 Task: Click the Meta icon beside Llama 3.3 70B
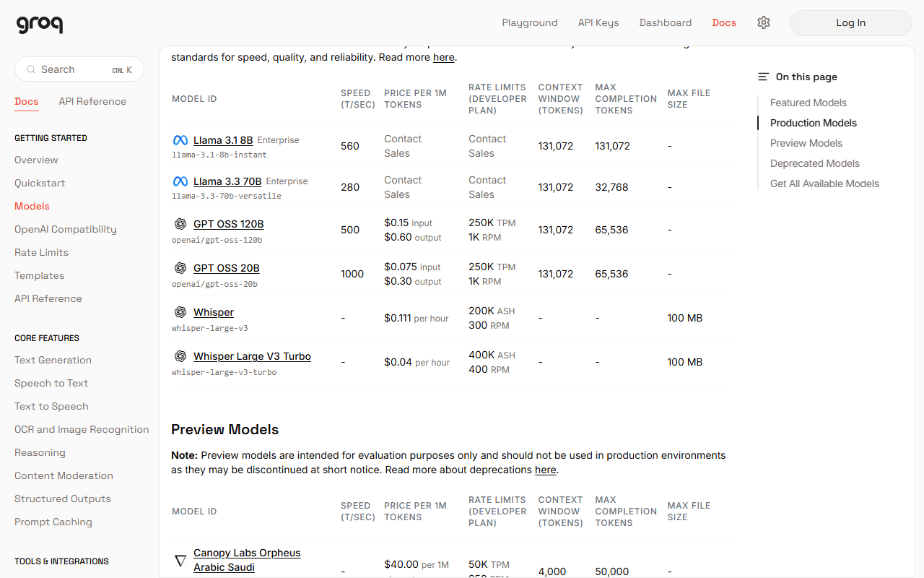pyautogui.click(x=180, y=181)
